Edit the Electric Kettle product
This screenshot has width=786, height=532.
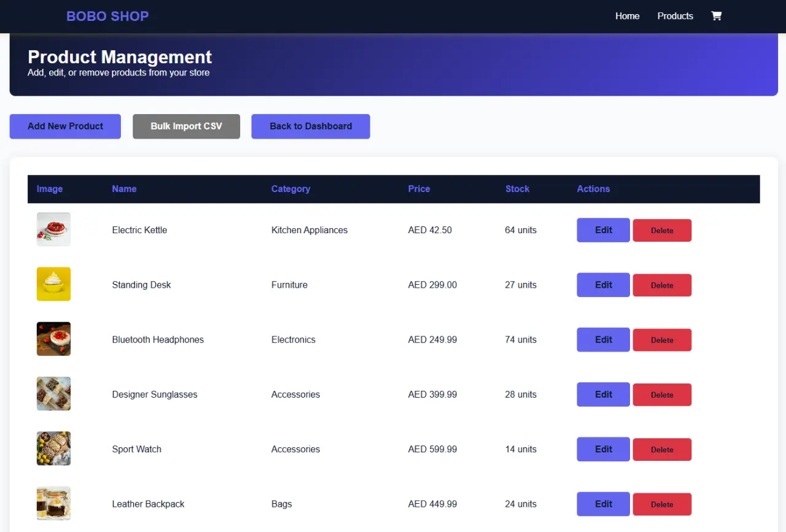603,230
